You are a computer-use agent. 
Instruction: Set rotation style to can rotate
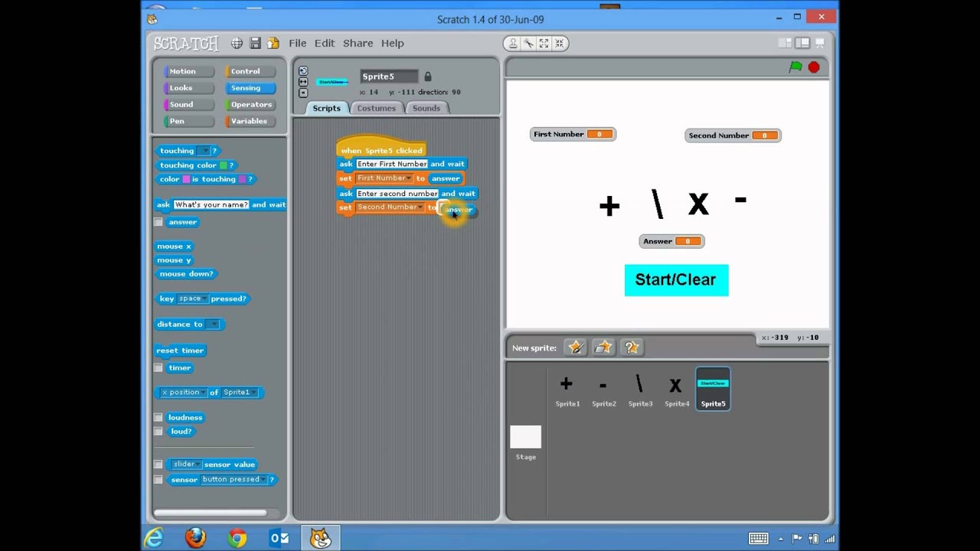click(x=303, y=70)
